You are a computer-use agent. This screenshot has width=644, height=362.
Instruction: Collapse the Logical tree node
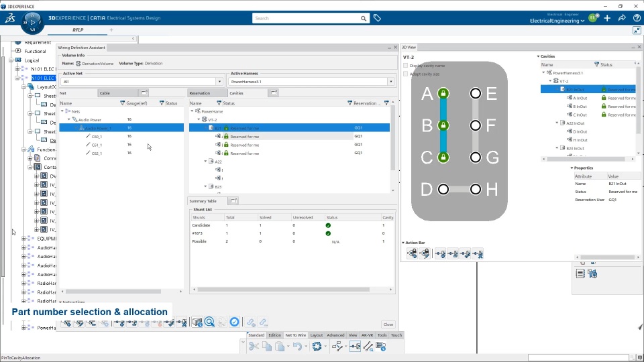coord(11,60)
